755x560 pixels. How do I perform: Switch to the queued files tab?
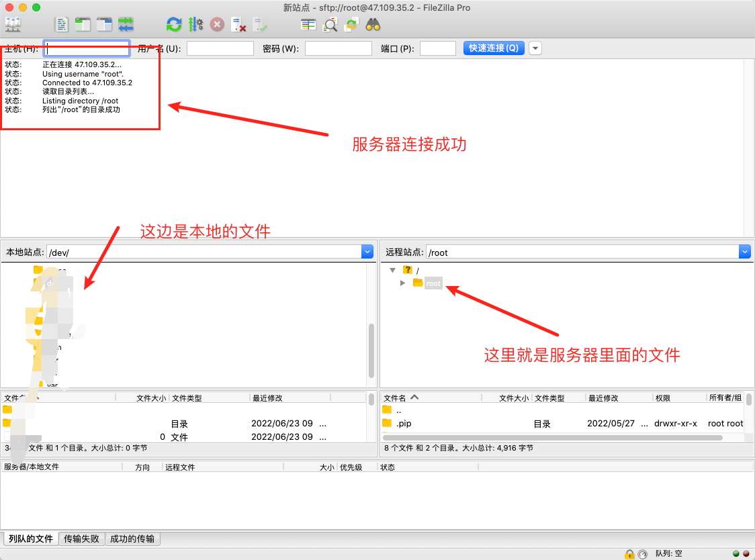click(x=31, y=539)
